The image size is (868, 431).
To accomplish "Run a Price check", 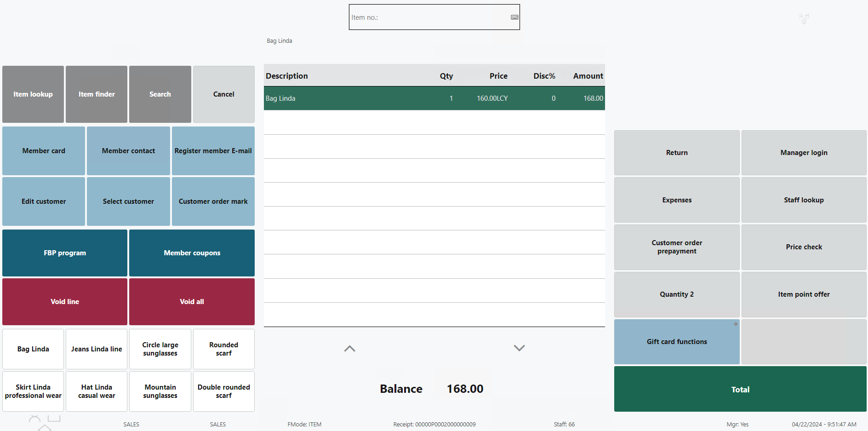I will [803, 247].
